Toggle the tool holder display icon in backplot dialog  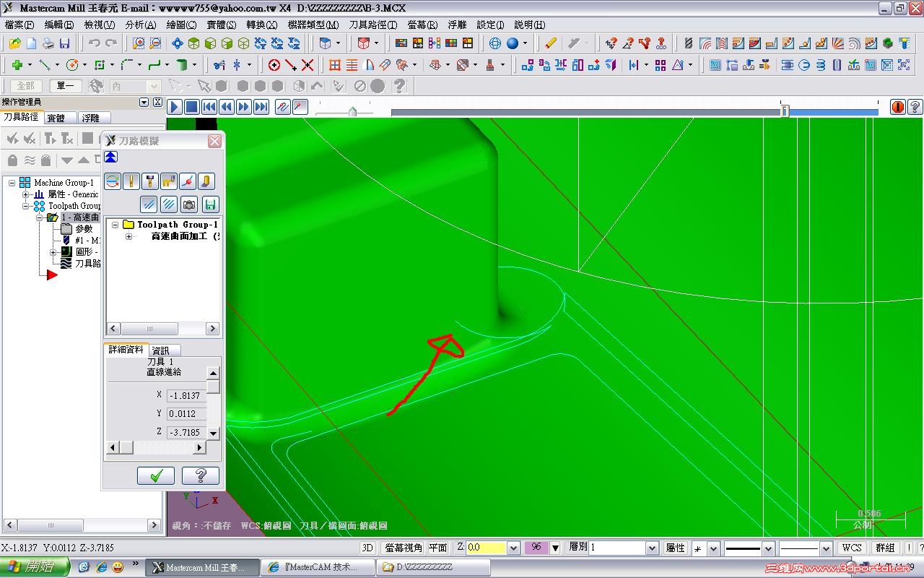[x=149, y=181]
